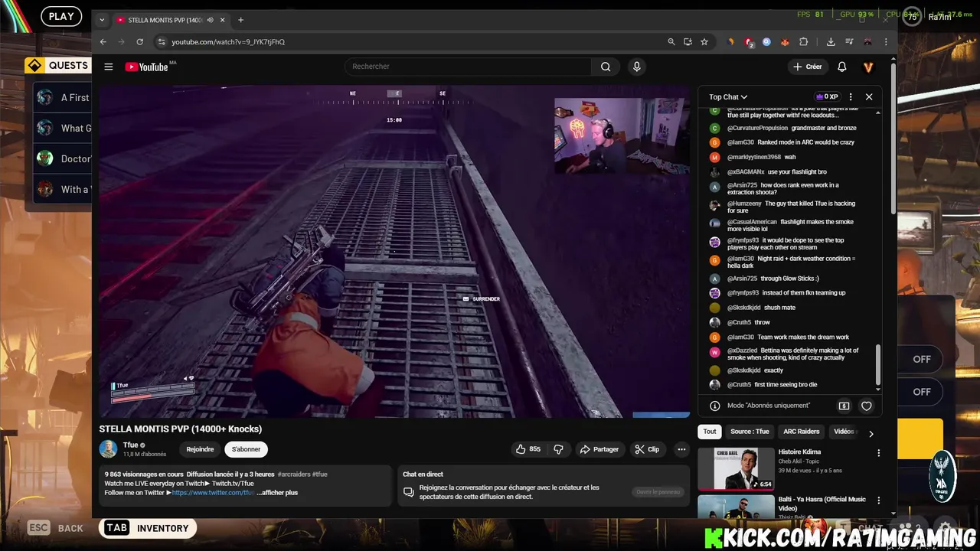Image resolution: width=980 pixels, height=551 pixels.
Task: Toggle the first OFF switch in game
Action: (922, 359)
